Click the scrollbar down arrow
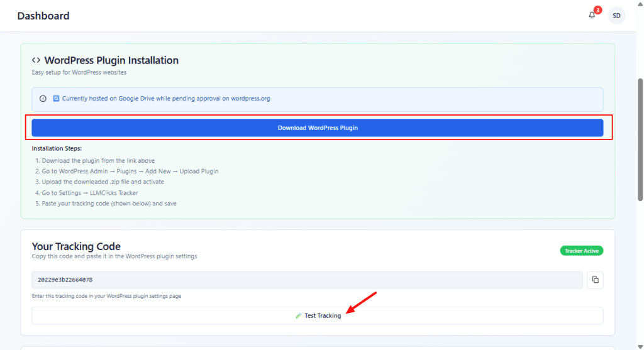 pos(640,345)
